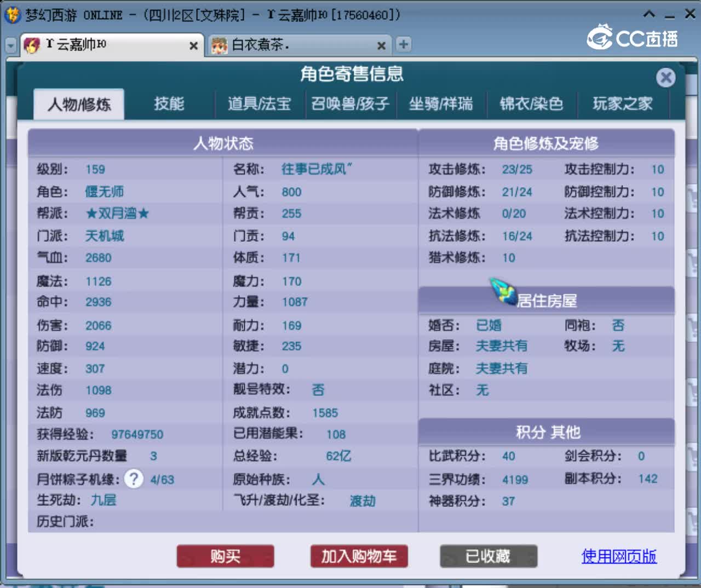The height and width of the screenshot is (588, 701).
Task: Click the 成就点数 value 1585
Action: [x=325, y=413]
